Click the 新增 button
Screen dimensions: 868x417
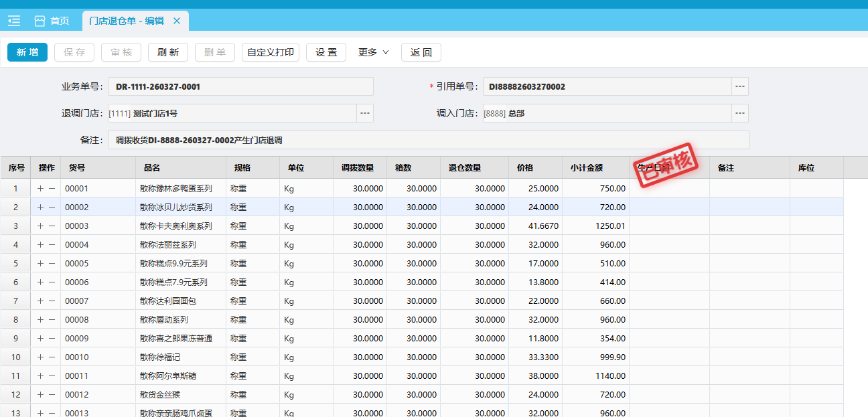[x=27, y=52]
